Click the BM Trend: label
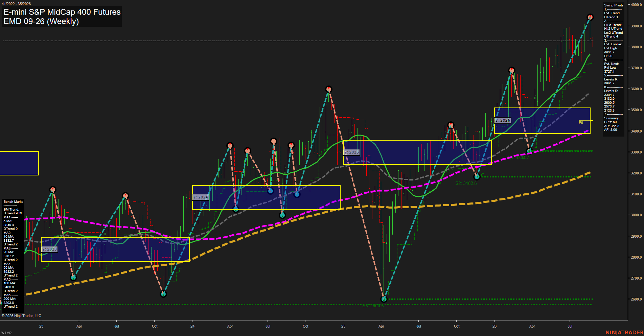Screen dimensions: 644x336 coord(11,210)
